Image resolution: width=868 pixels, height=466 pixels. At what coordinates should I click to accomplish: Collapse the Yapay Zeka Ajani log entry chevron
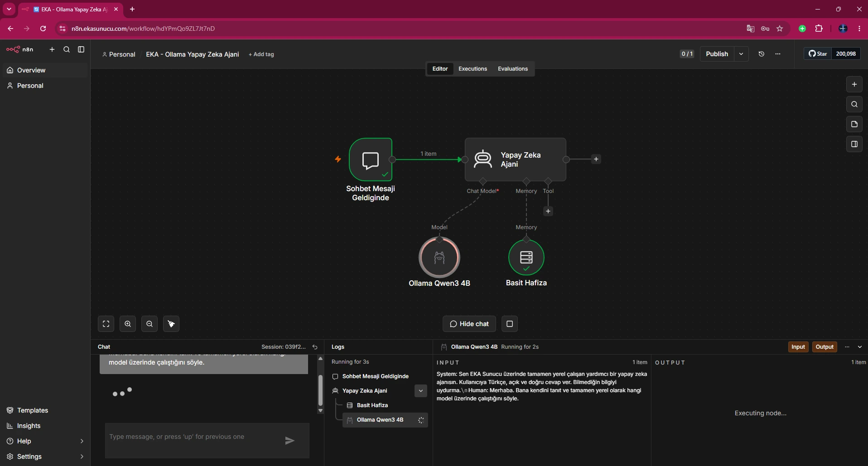(421, 391)
